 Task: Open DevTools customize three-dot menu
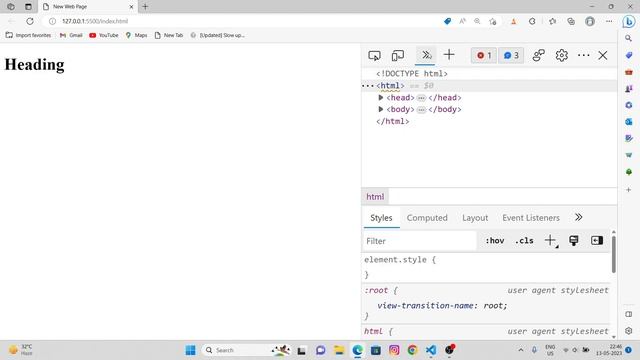(x=584, y=55)
